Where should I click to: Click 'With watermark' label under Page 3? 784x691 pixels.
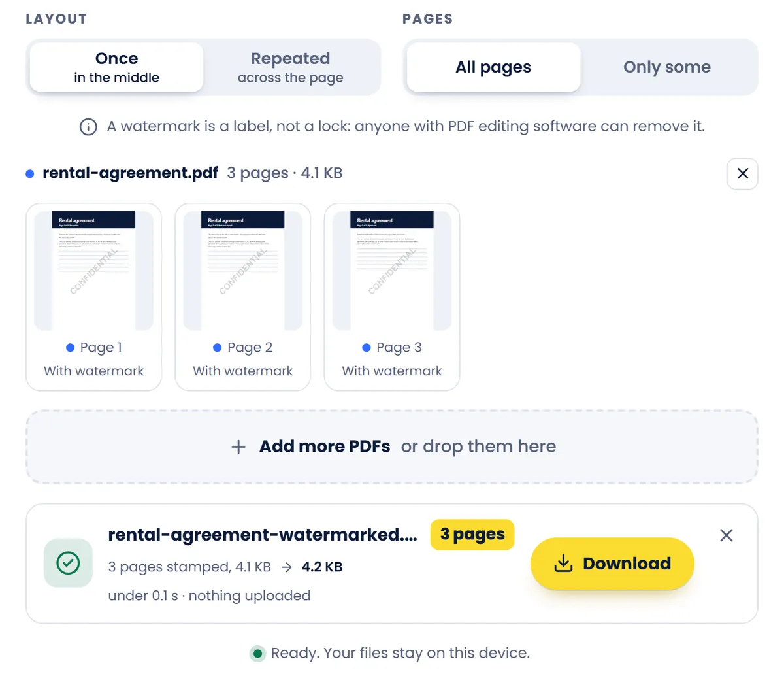tap(392, 371)
